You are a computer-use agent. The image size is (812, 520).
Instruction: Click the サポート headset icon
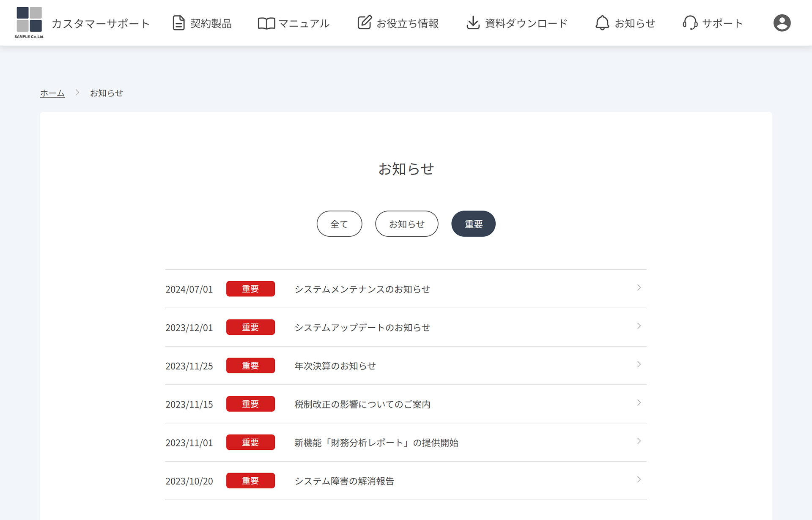[x=690, y=23]
